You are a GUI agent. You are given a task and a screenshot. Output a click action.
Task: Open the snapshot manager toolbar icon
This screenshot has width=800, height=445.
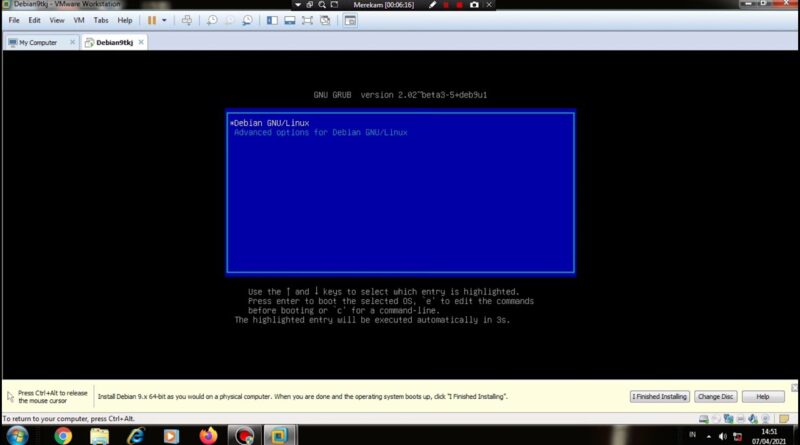tap(247, 20)
